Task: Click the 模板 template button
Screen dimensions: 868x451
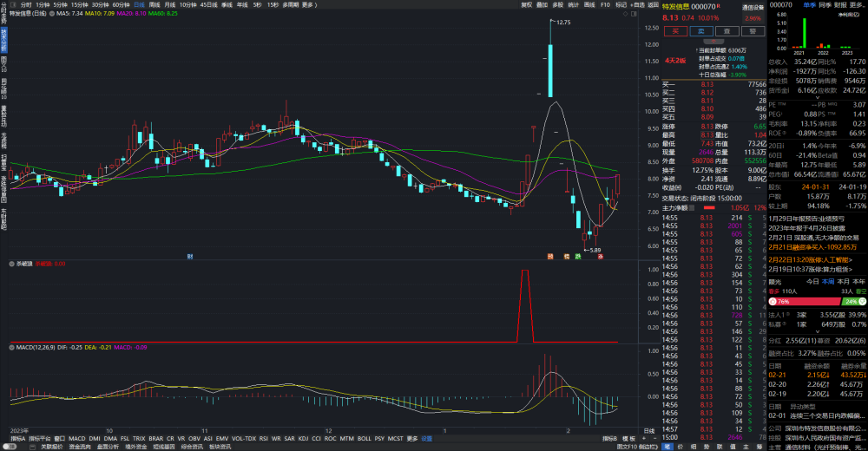Action: pos(628,438)
